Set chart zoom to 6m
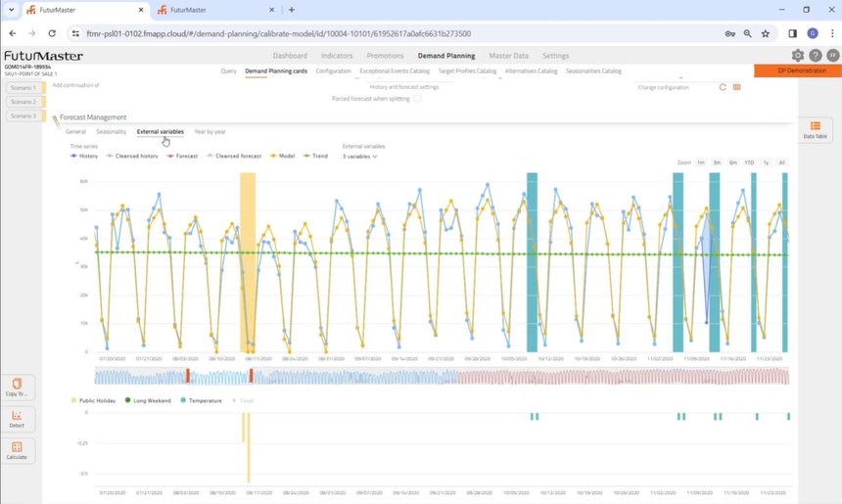This screenshot has width=842, height=504. [733, 162]
